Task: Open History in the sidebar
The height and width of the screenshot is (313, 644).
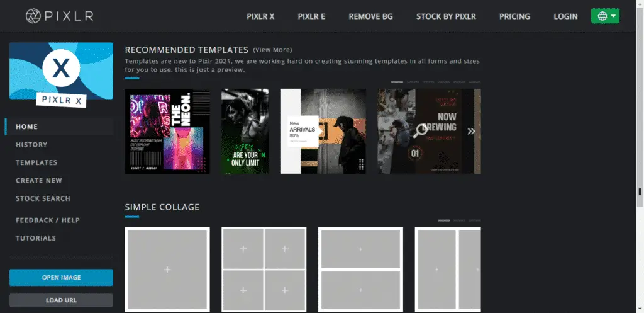Action: 31,145
